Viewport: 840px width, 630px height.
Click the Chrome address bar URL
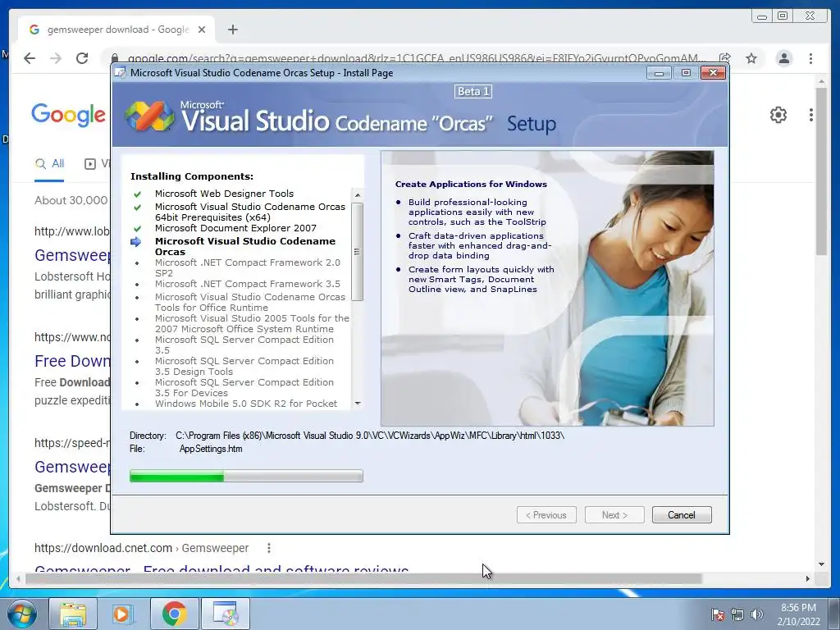pos(416,58)
